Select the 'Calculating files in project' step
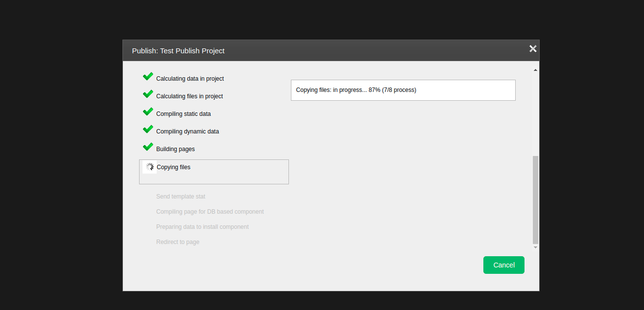The height and width of the screenshot is (310, 644). 190,96
